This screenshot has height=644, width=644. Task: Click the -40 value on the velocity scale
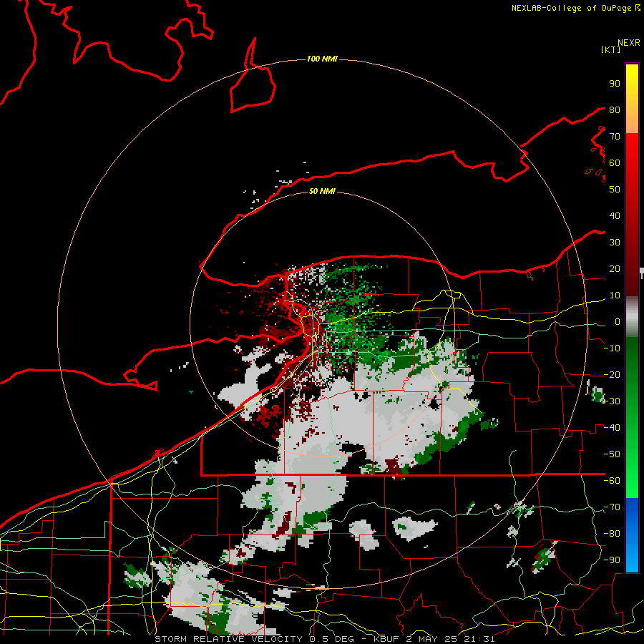pos(612,428)
